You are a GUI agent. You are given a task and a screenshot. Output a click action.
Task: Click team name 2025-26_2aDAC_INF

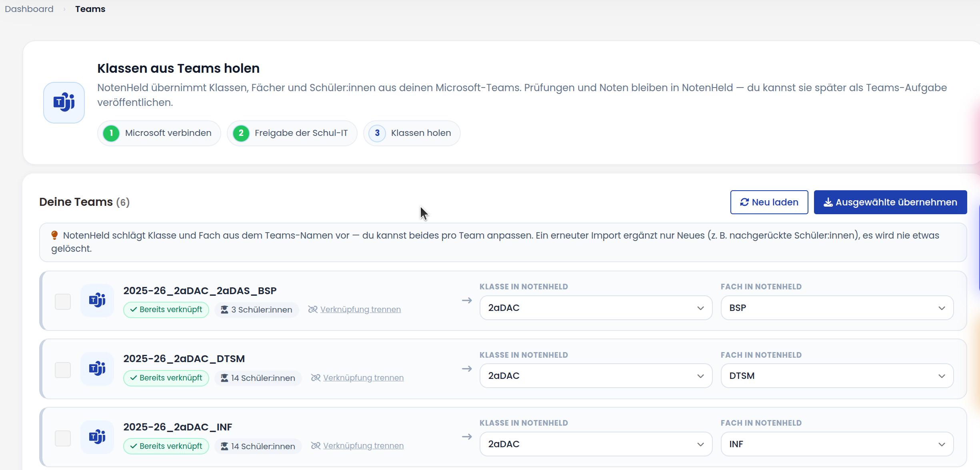click(x=178, y=427)
